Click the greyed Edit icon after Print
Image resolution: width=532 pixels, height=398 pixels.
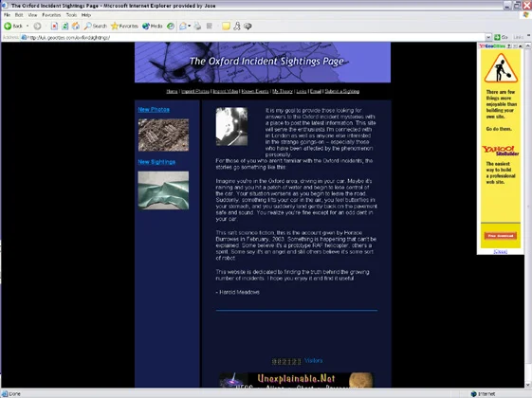(x=210, y=27)
